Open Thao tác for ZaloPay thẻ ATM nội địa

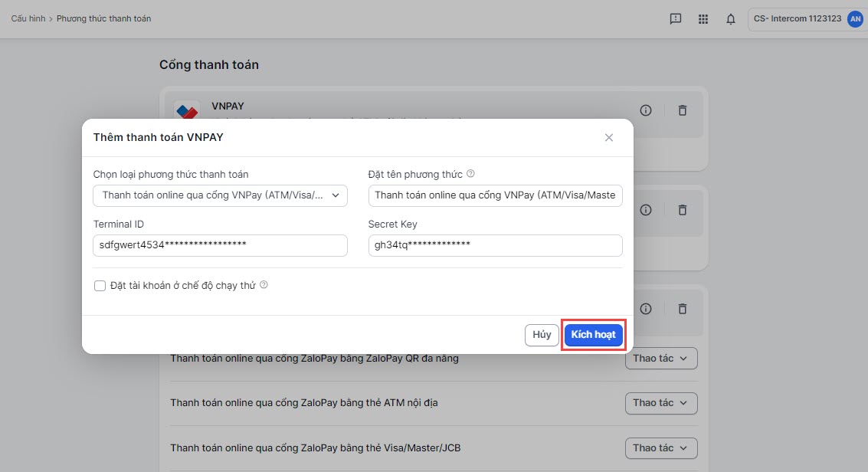(661, 403)
